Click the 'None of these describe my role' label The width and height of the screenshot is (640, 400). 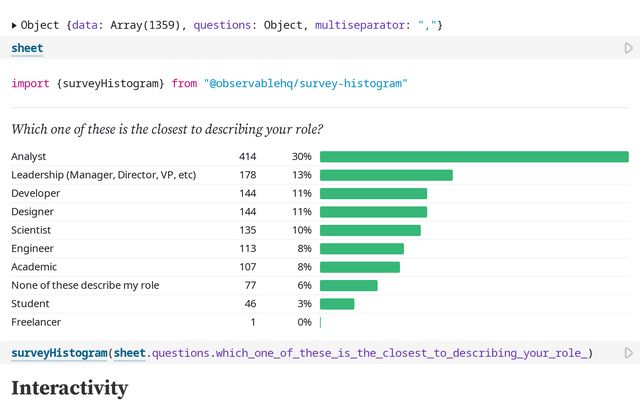tap(85, 285)
